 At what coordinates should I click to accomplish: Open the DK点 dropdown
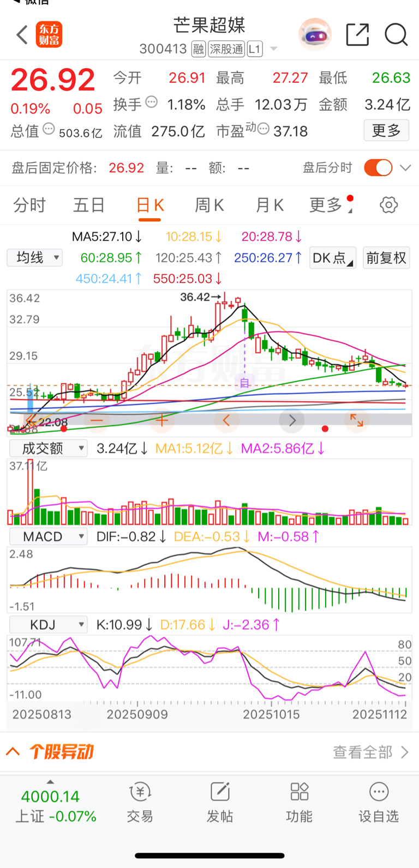pos(333,257)
